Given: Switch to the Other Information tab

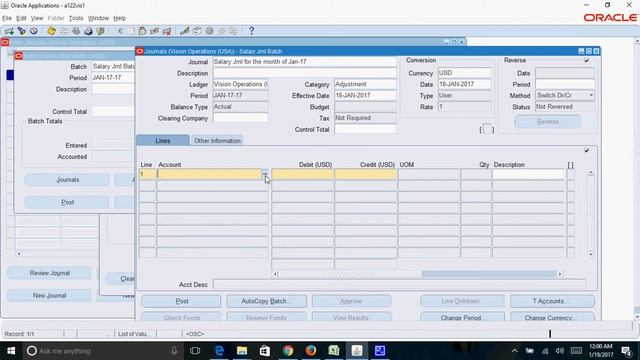Looking at the screenshot, I should tap(217, 140).
